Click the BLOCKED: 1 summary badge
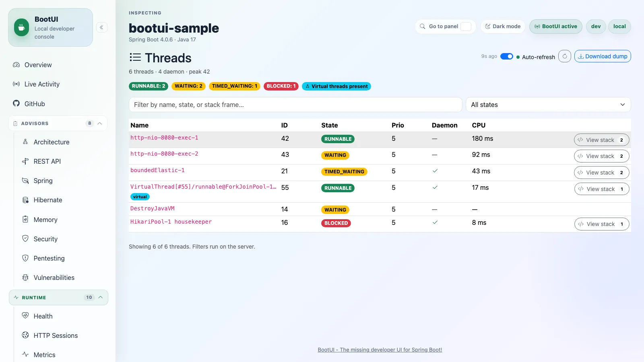 281,86
